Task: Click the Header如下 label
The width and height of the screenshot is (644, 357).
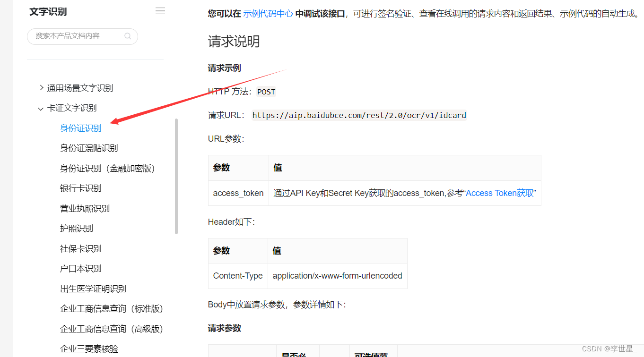Action: tap(231, 221)
